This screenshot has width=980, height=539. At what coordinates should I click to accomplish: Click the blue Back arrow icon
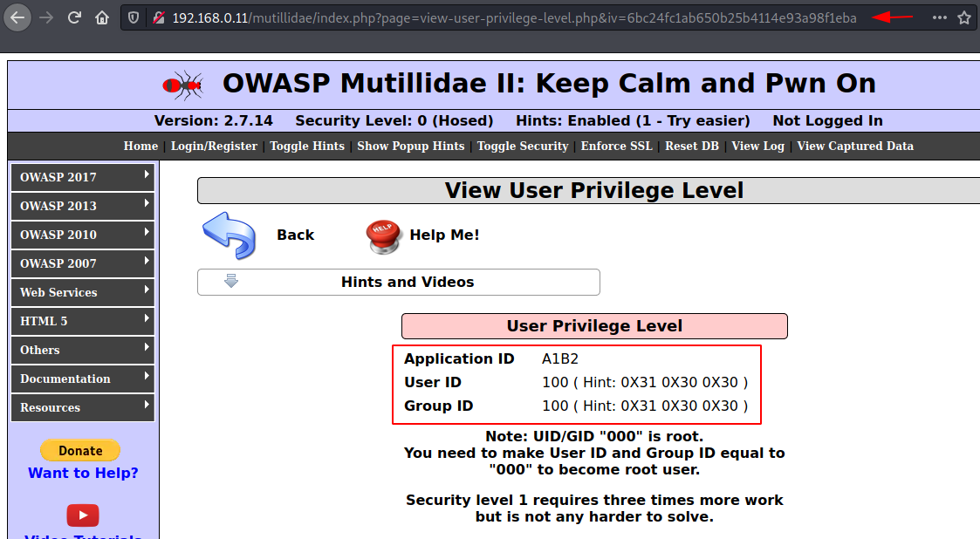click(230, 235)
